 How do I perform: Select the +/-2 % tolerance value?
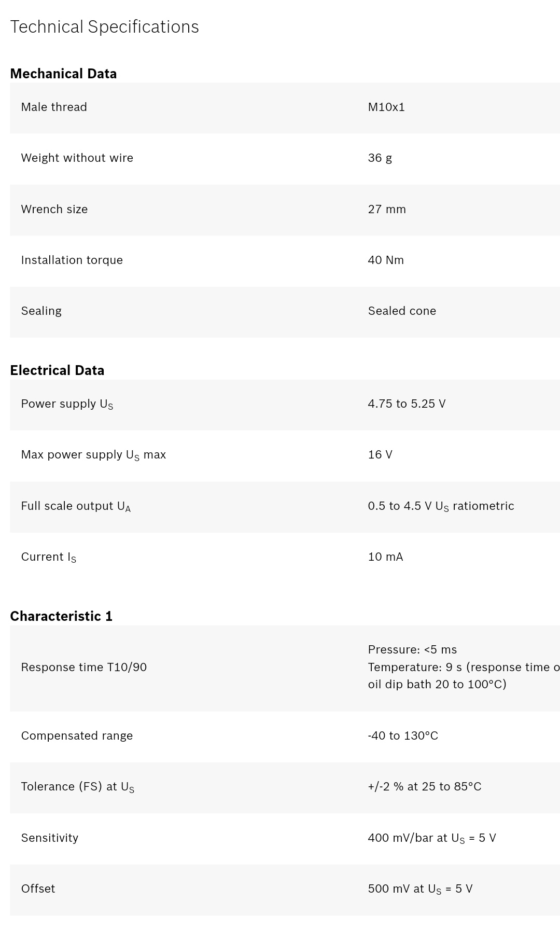click(x=424, y=786)
